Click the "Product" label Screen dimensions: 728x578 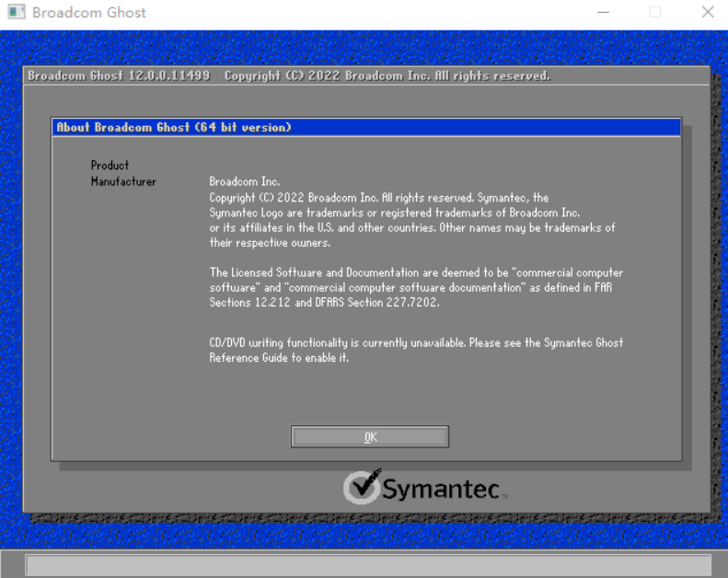(110, 166)
